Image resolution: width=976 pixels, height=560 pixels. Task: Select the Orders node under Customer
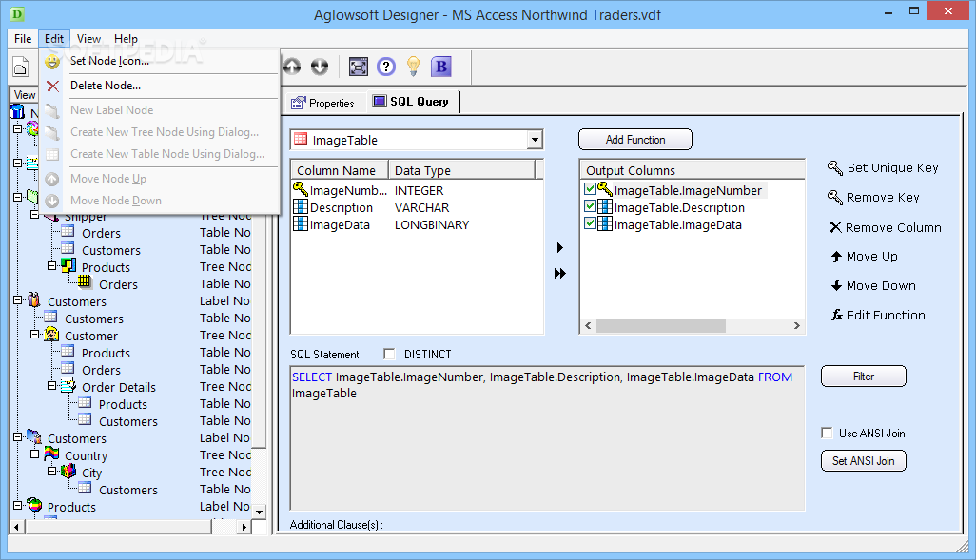click(101, 370)
